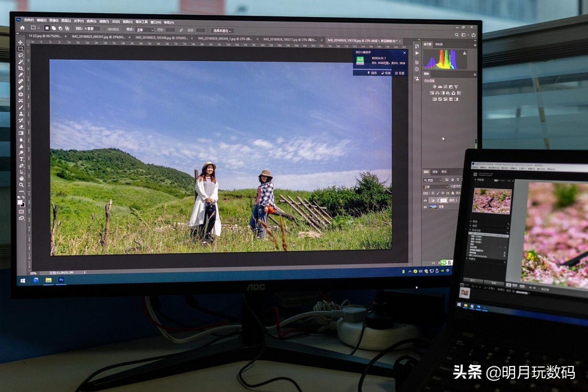Switch to IMG_20160625_095557.jpg document tab

point(98,37)
